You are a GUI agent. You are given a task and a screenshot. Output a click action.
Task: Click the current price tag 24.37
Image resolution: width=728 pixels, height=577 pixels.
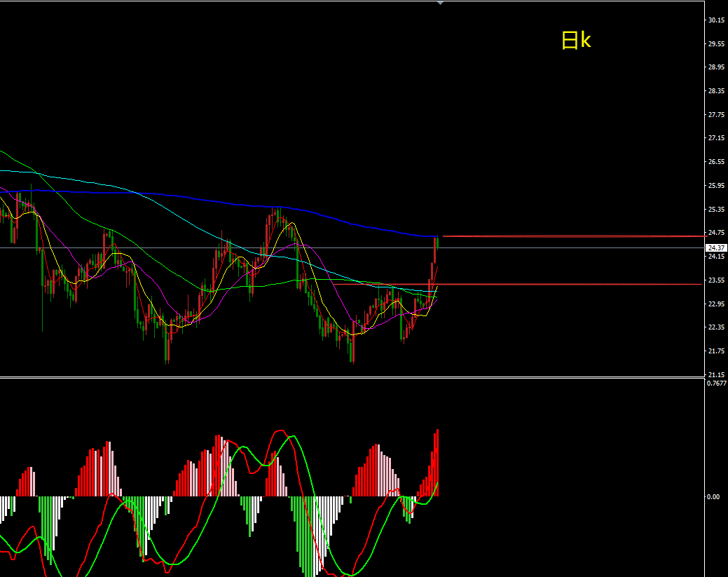tap(716, 248)
